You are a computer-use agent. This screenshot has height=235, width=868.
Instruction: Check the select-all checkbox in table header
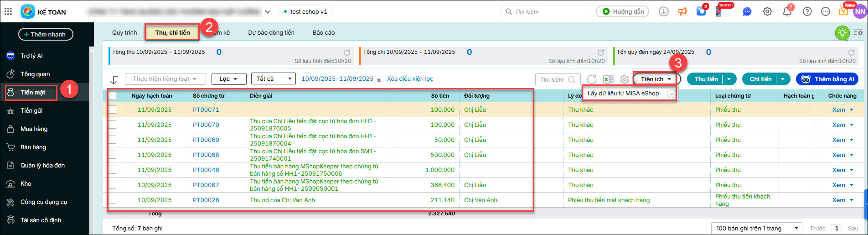[x=112, y=96]
